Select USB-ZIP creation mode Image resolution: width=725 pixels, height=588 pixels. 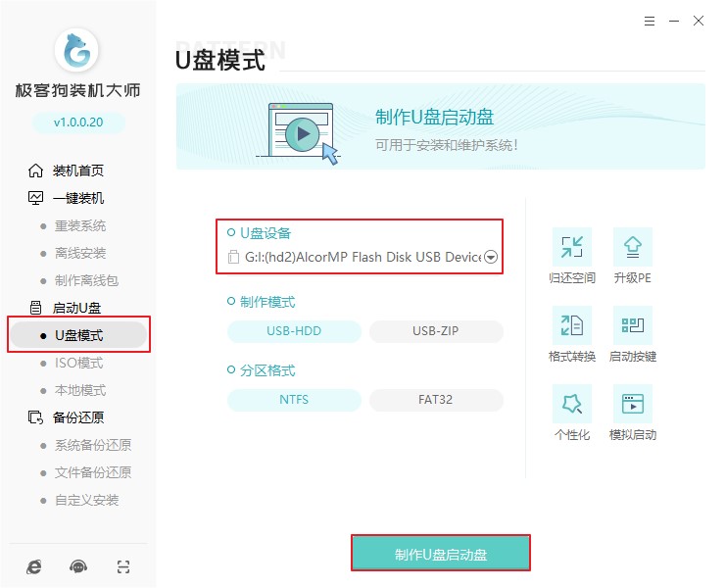pyautogui.click(x=436, y=331)
